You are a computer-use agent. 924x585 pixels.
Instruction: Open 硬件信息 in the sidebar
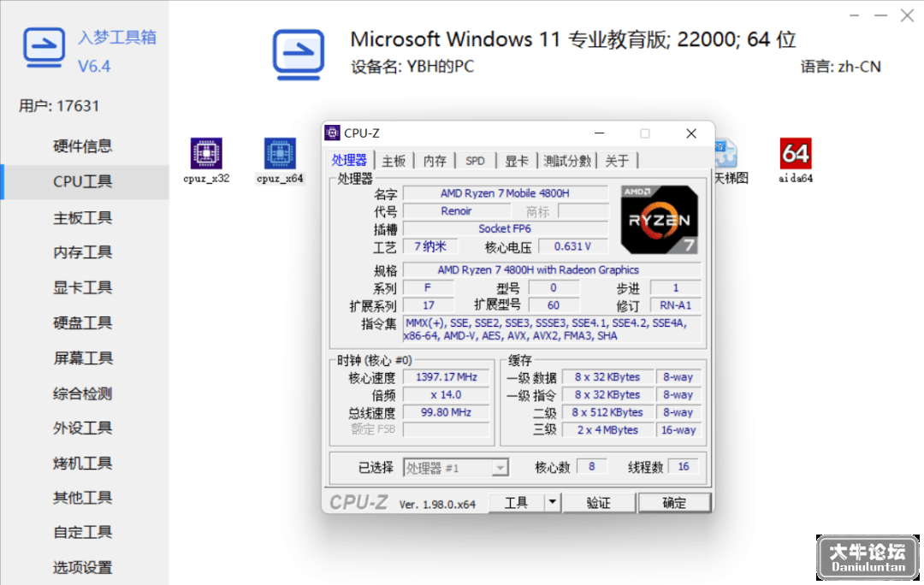[x=82, y=146]
